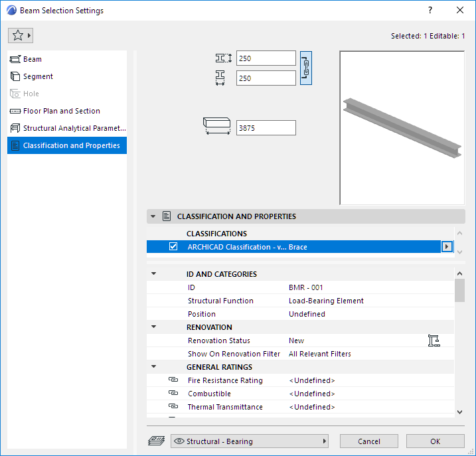Click the link icon beside Thermal Transmittance
The height and width of the screenshot is (456, 476).
173,406
